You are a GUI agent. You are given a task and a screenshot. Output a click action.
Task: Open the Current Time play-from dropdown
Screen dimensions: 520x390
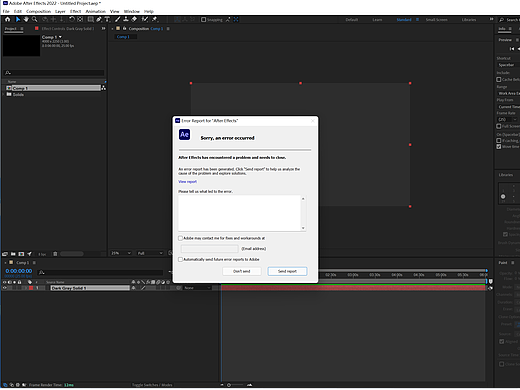click(508, 107)
